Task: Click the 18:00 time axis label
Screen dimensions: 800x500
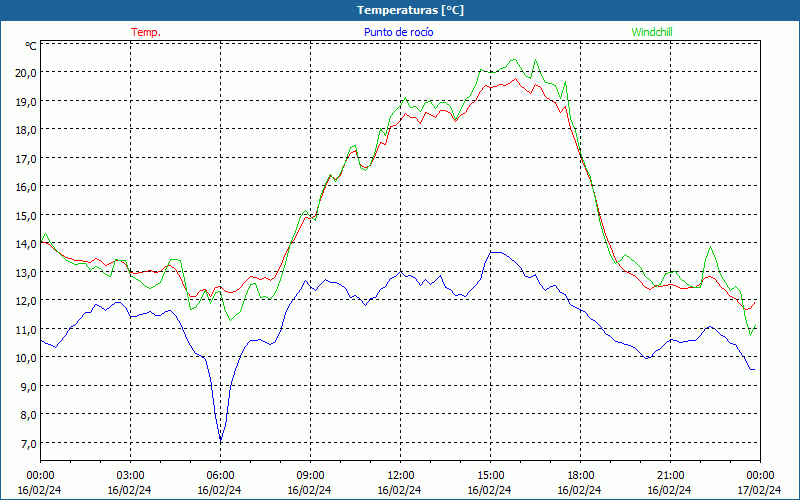Action: (x=580, y=476)
